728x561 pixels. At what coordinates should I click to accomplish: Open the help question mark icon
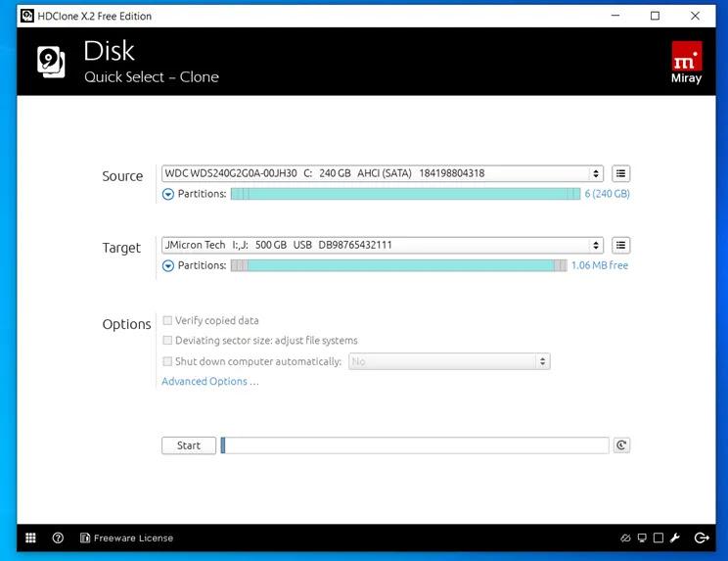pyautogui.click(x=58, y=538)
